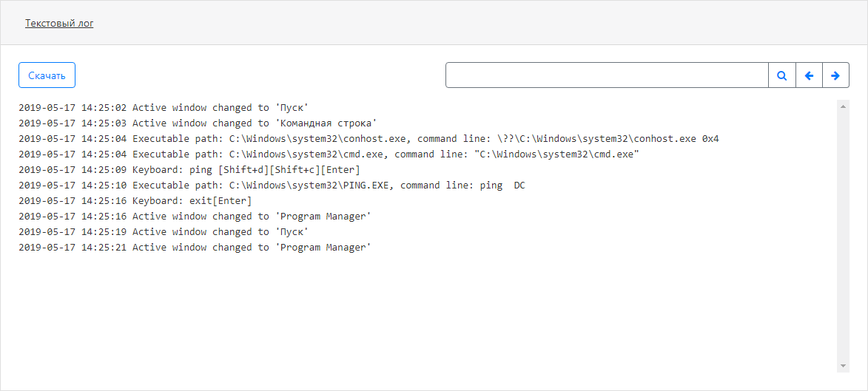Click the scrollbar down arrow
Viewport: 868px width, 391px height.
[x=843, y=367]
